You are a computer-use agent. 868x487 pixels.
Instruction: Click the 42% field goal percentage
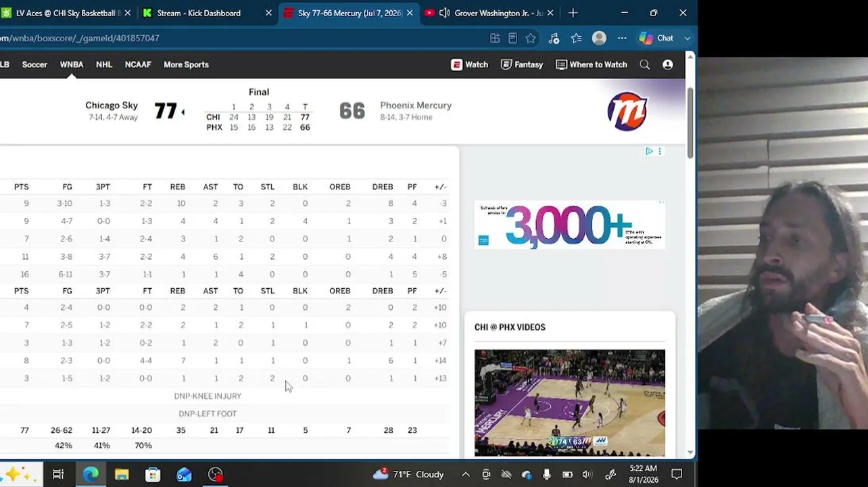(63, 446)
